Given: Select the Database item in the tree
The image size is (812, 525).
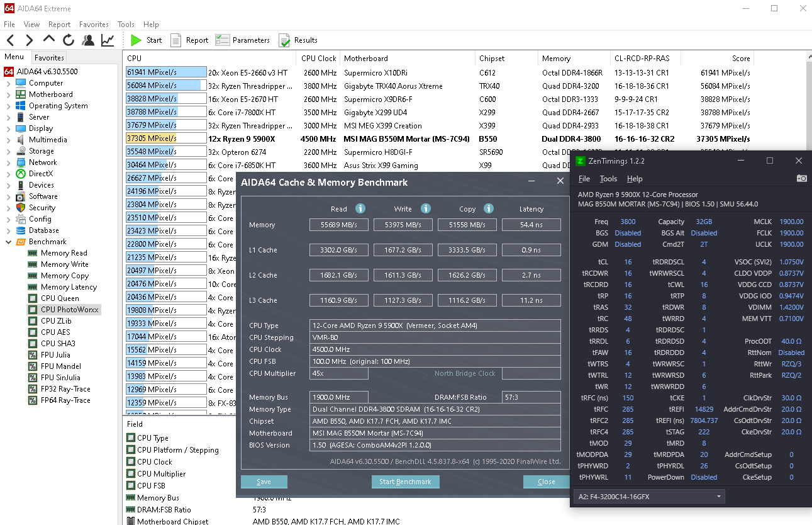Looking at the screenshot, I should [x=44, y=230].
